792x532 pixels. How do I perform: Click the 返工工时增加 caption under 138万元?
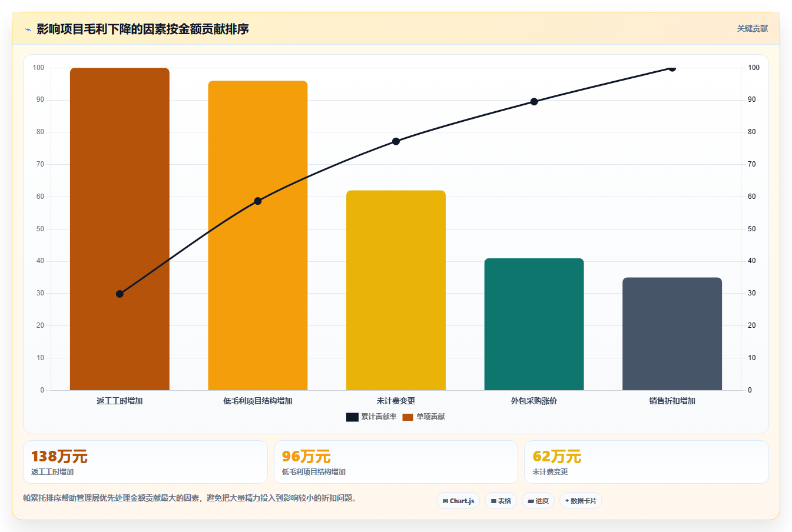pos(52,472)
